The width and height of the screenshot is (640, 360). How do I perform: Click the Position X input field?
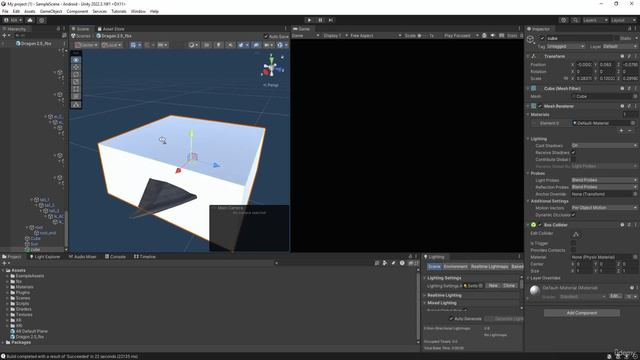click(x=584, y=64)
